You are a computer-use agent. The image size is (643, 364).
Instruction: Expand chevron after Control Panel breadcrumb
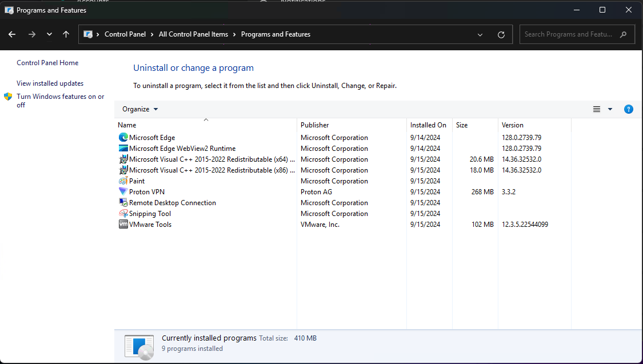click(x=152, y=34)
